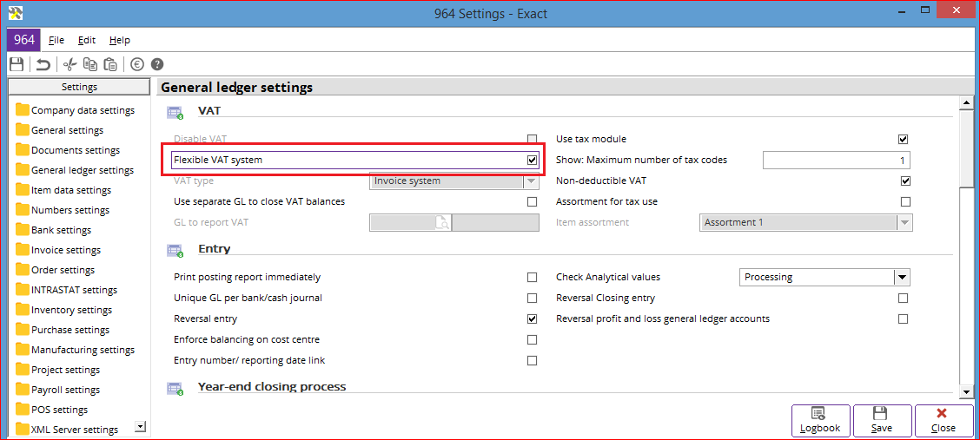Click the bottom Save button
Screen dimensions: 980x440
point(883,421)
